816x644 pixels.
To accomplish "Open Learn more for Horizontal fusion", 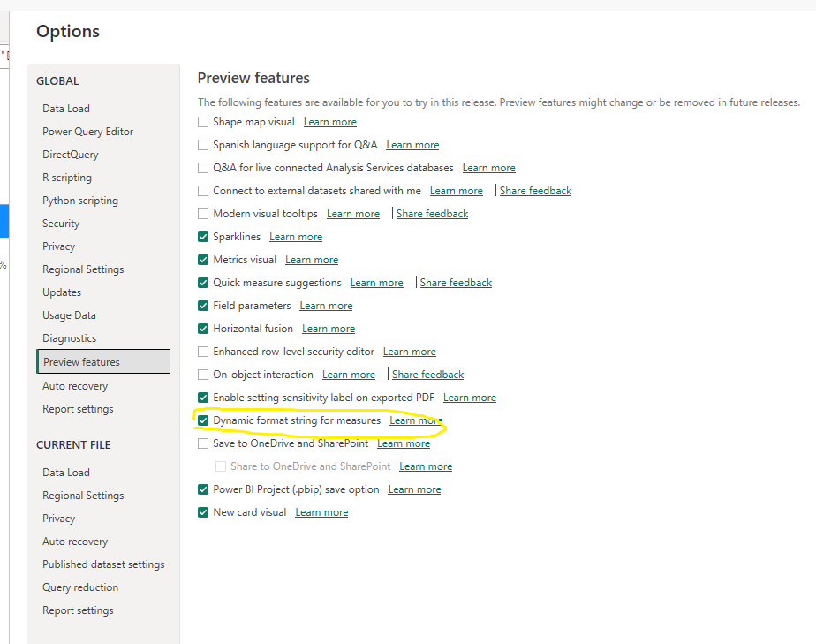I will [329, 329].
